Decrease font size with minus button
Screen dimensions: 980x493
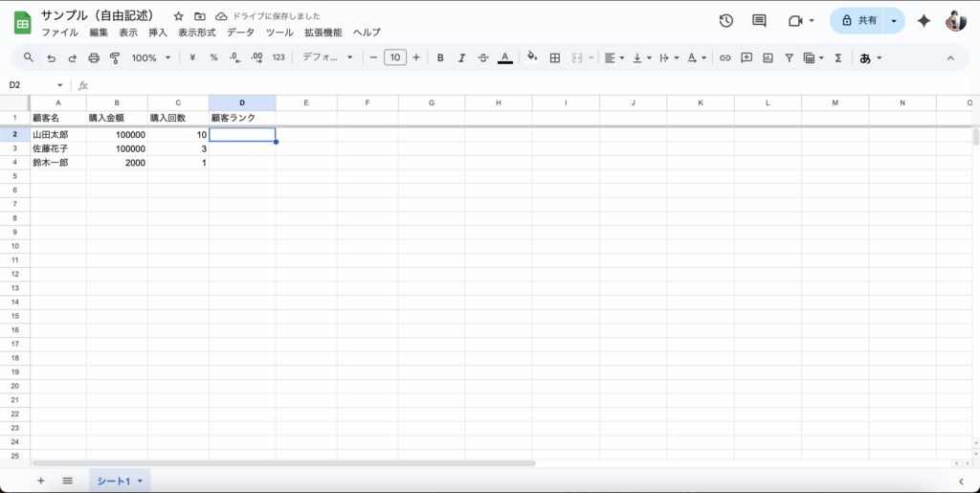click(374, 57)
